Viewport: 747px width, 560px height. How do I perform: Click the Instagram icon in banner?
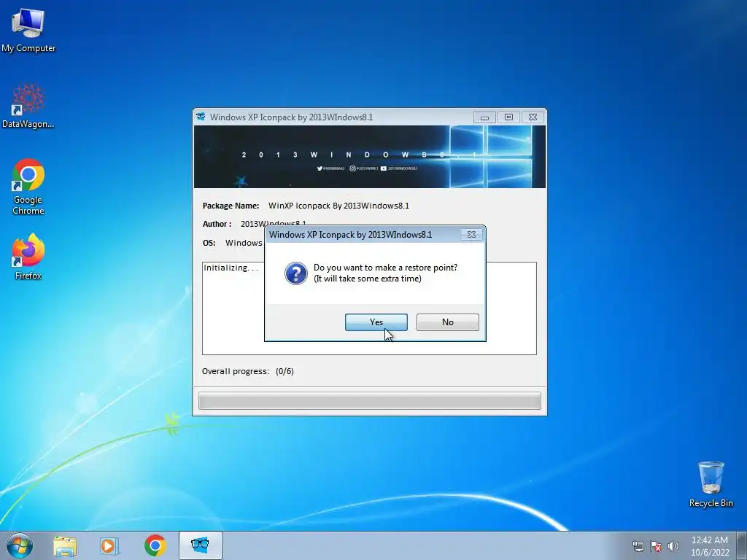pos(352,168)
